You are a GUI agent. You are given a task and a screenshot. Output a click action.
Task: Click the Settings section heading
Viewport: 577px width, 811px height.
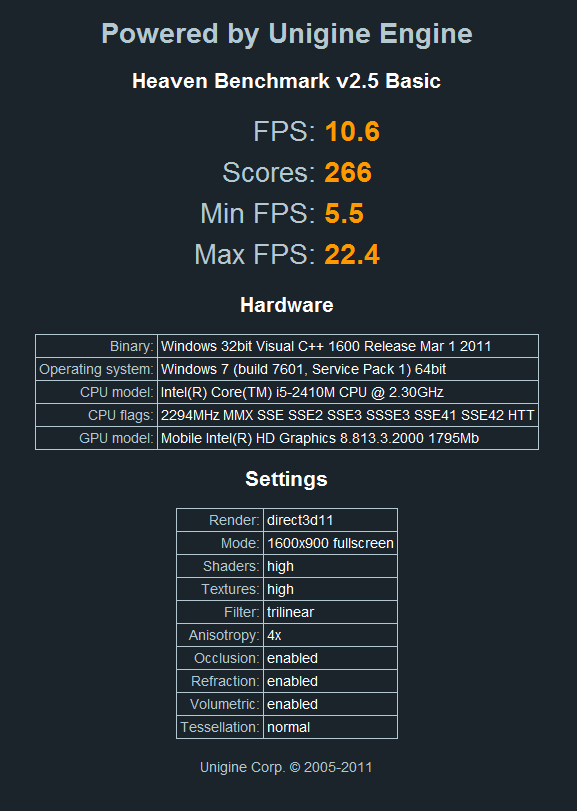(286, 479)
